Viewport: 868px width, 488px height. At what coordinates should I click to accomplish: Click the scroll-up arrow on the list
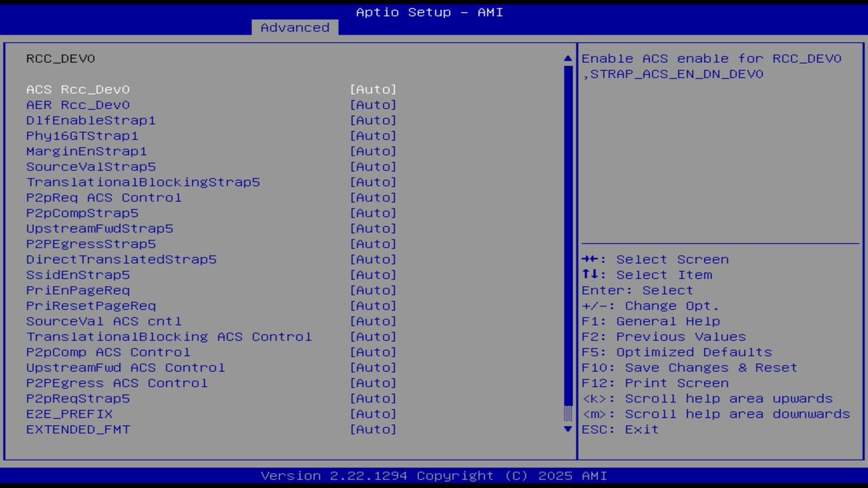pyautogui.click(x=567, y=58)
